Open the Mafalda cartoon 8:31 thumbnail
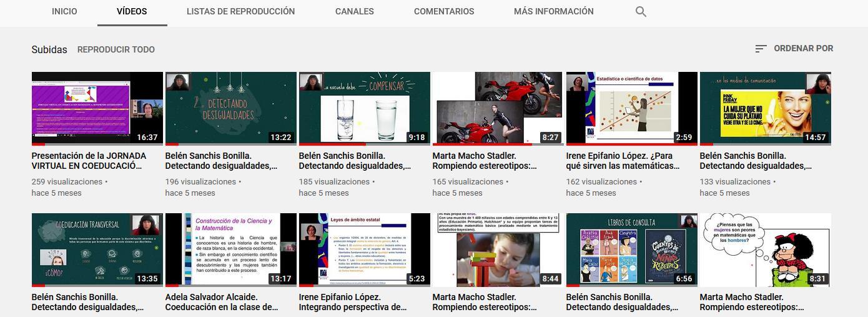The height and width of the screenshot is (317, 868). [766, 250]
